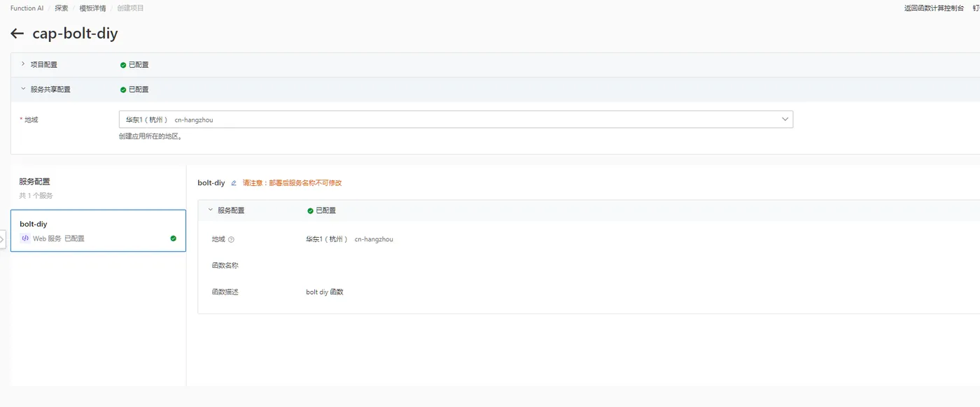The width and height of the screenshot is (980, 407).
Task: Click the 共 1 个服务 count text
Action: click(36, 196)
